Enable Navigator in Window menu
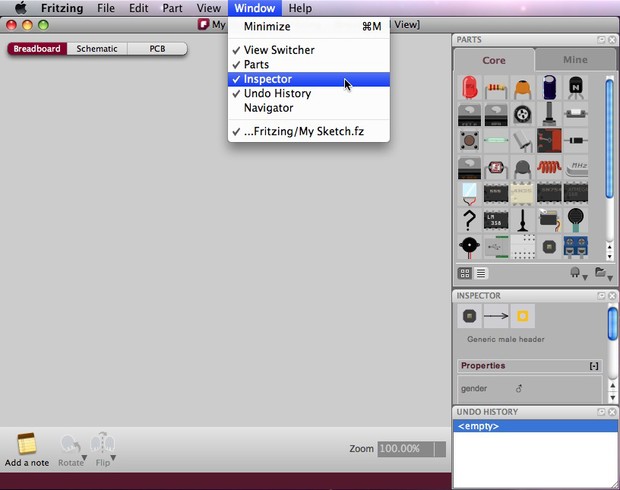620x490 pixels. (309, 108)
